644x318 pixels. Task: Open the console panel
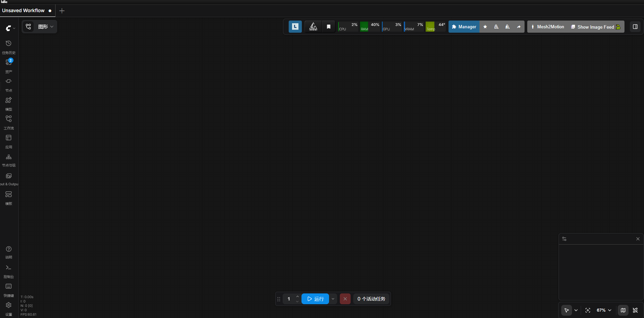click(9, 271)
